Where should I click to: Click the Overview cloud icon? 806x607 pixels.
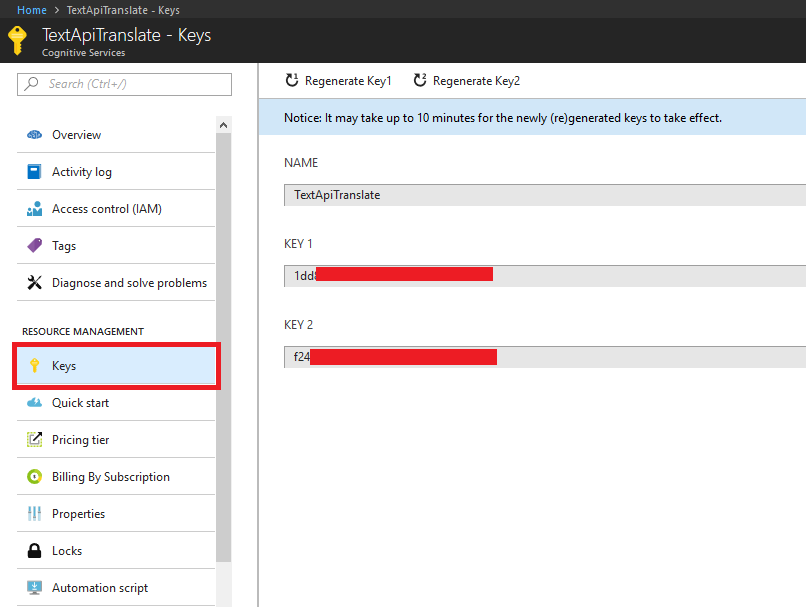(34, 135)
